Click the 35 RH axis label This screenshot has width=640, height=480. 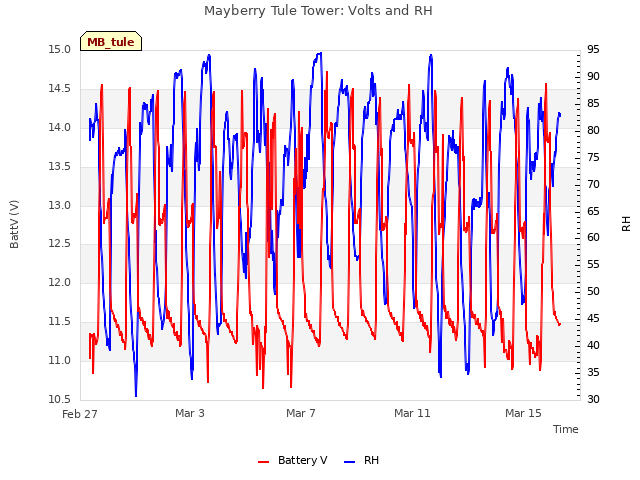[x=593, y=372]
